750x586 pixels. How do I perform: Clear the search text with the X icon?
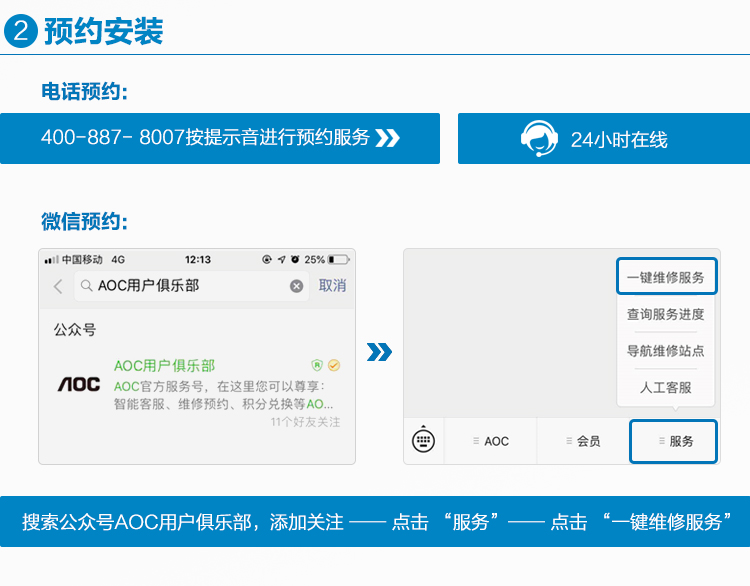pos(297,286)
